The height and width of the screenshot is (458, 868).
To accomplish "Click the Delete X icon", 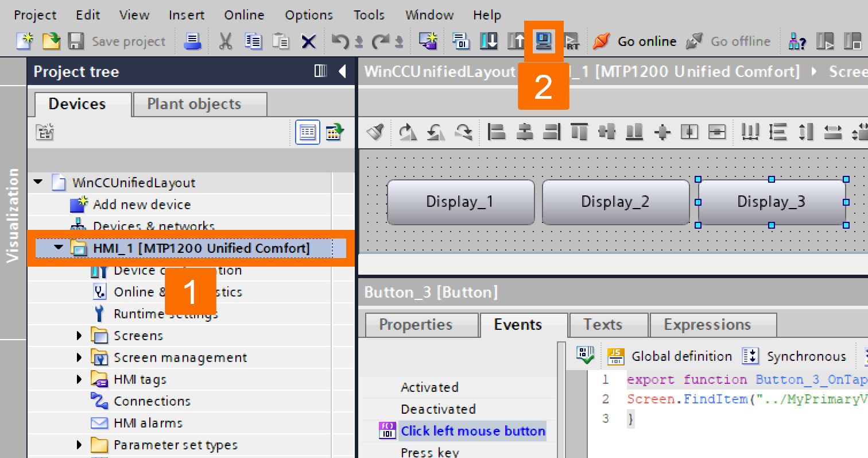I will click(x=309, y=41).
